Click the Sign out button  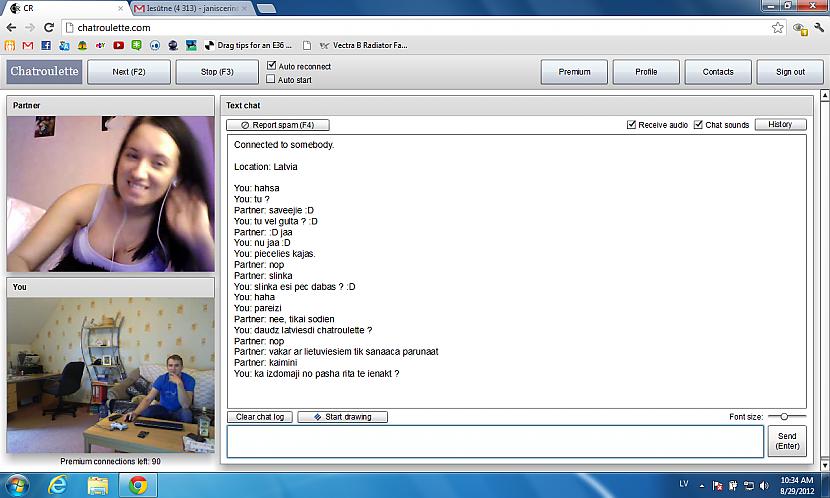pyautogui.click(x=790, y=71)
